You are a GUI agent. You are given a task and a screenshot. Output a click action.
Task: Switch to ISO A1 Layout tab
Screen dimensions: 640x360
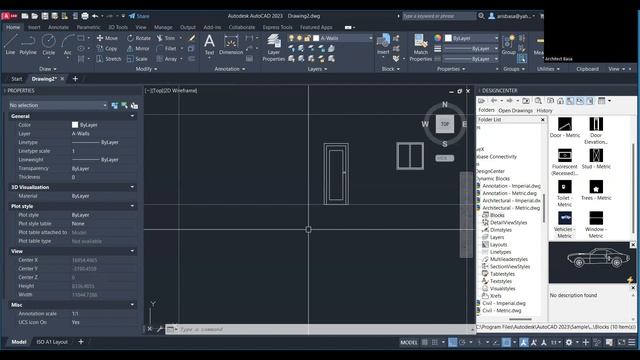52,342
